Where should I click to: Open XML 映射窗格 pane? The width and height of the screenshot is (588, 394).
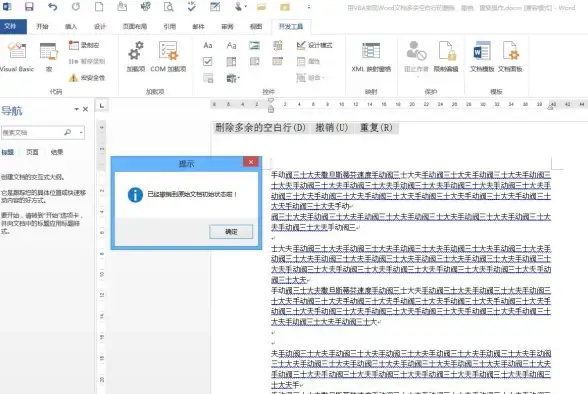coord(371,57)
